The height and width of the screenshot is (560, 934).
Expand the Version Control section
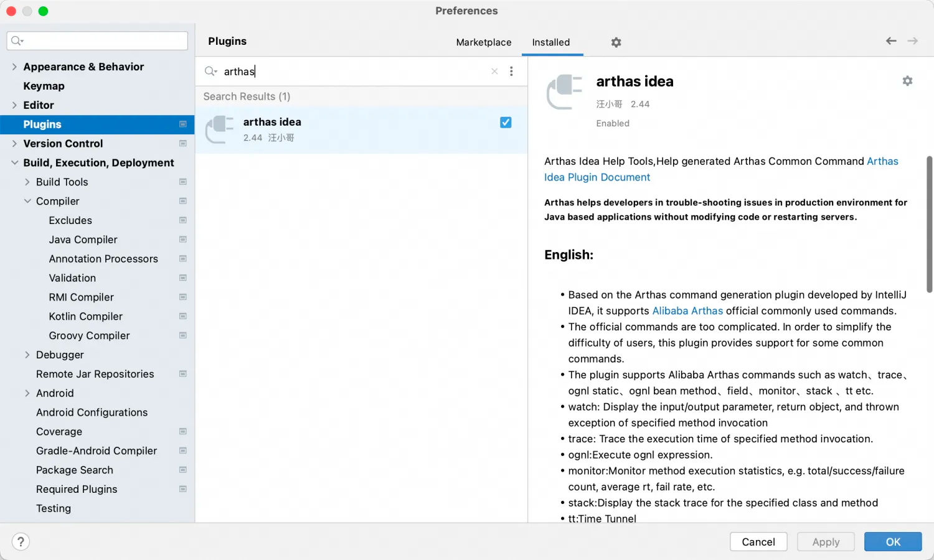14,144
